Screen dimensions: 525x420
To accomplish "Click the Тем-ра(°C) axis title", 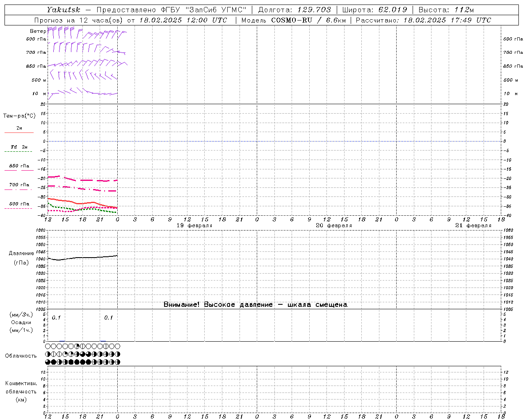I will click(19, 116).
